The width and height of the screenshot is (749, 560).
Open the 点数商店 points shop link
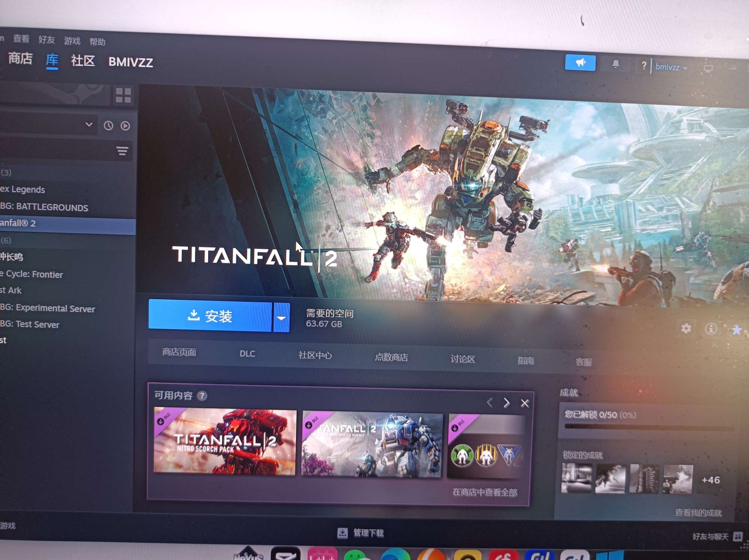(x=391, y=357)
